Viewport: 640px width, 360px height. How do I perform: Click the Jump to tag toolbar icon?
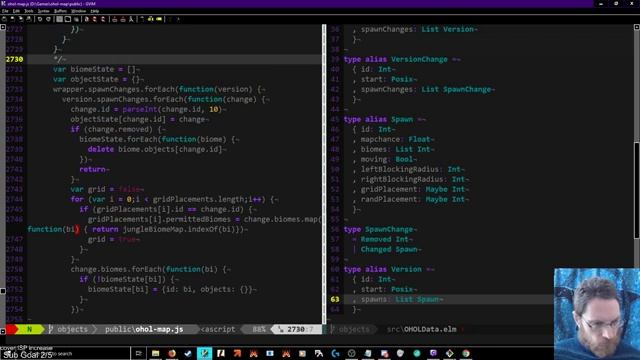click(159, 19)
